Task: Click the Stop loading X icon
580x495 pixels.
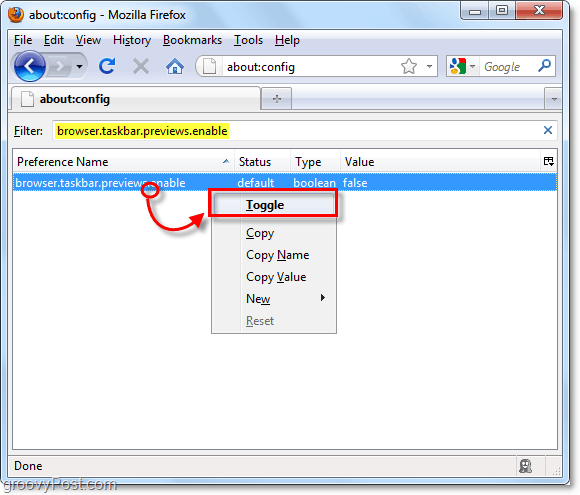Action: [141, 67]
